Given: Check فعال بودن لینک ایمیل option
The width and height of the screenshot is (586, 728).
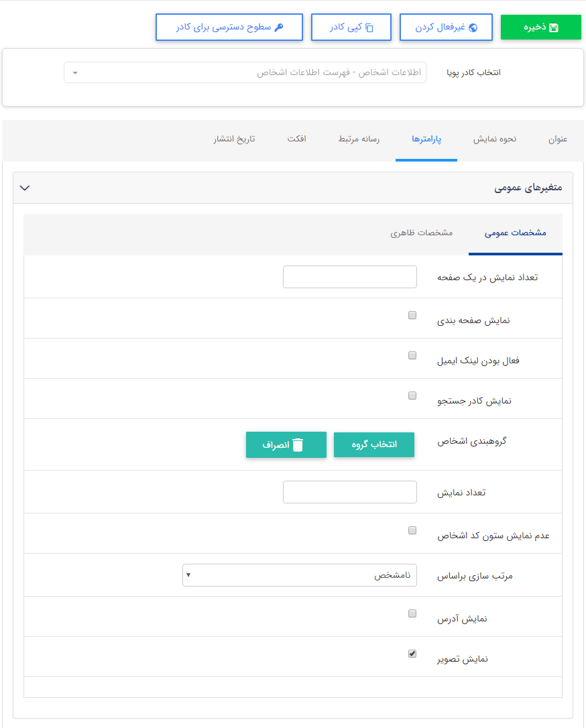Looking at the screenshot, I should [x=412, y=355].
